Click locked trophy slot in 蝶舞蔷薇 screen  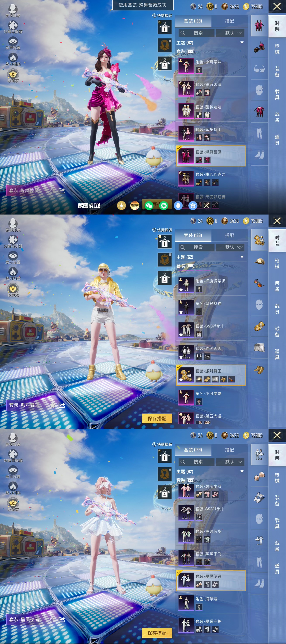pyautogui.click(x=165, y=45)
